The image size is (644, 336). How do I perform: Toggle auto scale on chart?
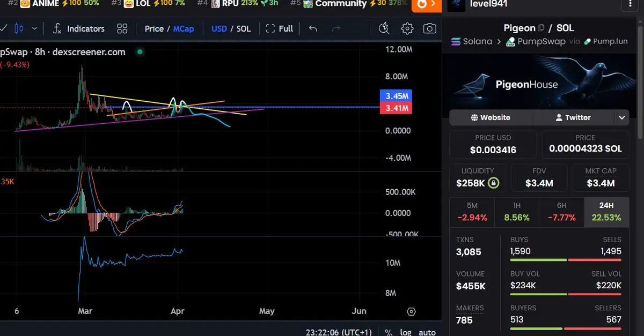click(427, 332)
